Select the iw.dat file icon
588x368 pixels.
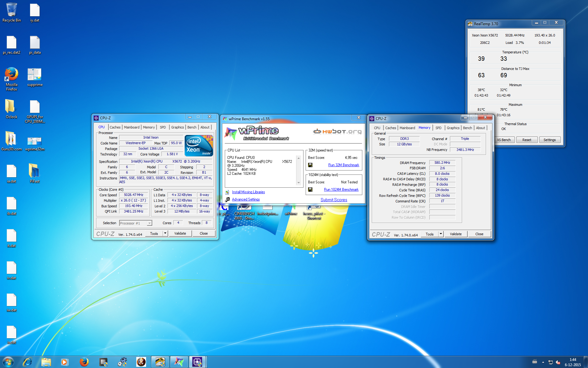coord(12,302)
